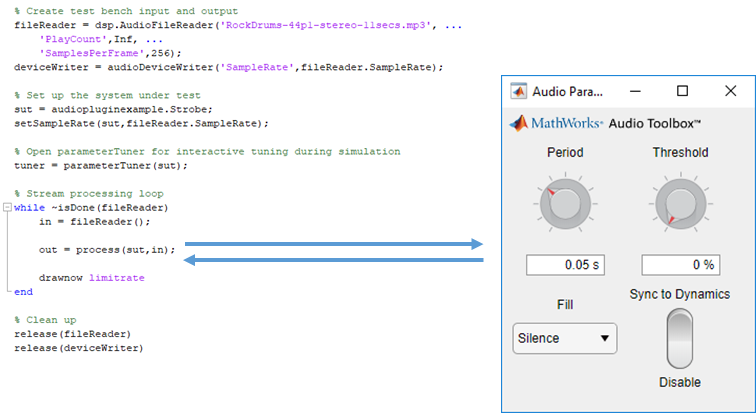Click the line 'out = process(sut,in);'

tap(108, 250)
